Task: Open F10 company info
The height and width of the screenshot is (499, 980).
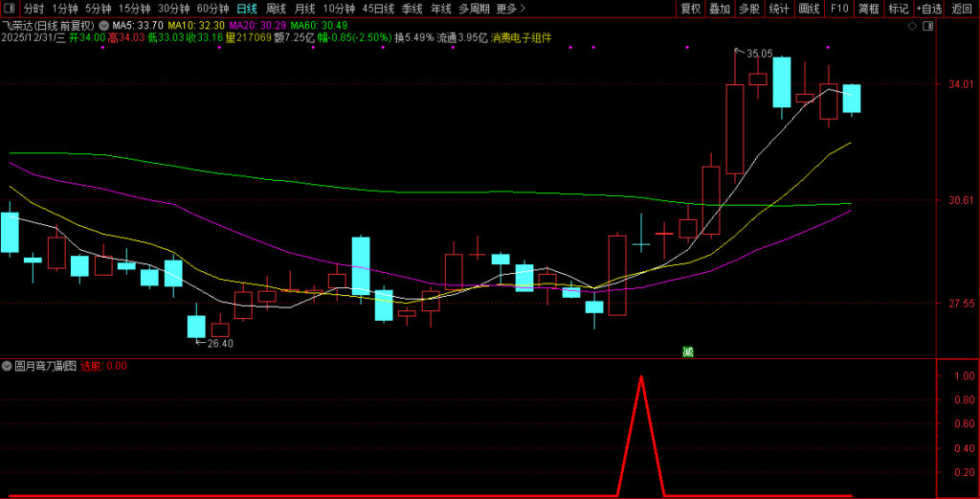Action: tap(839, 9)
